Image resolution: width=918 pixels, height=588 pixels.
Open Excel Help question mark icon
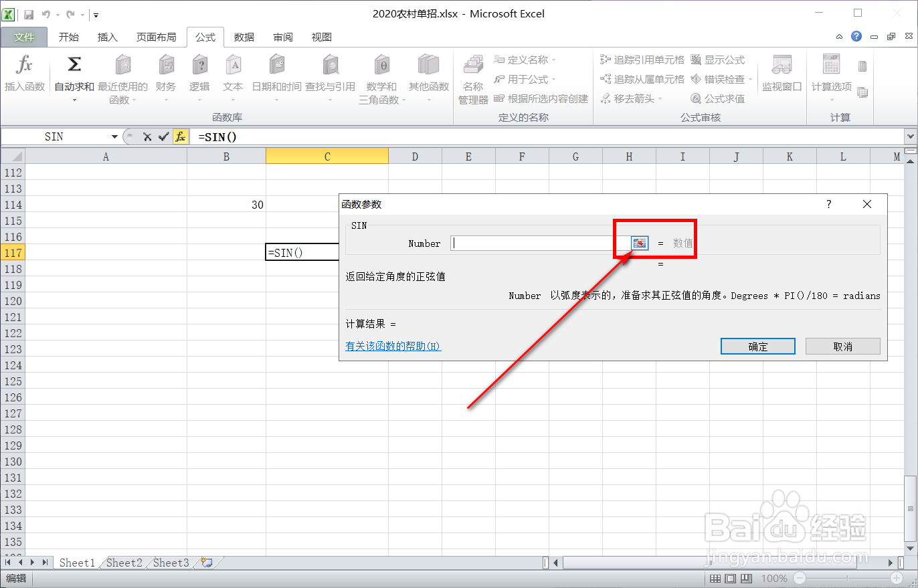click(x=856, y=37)
